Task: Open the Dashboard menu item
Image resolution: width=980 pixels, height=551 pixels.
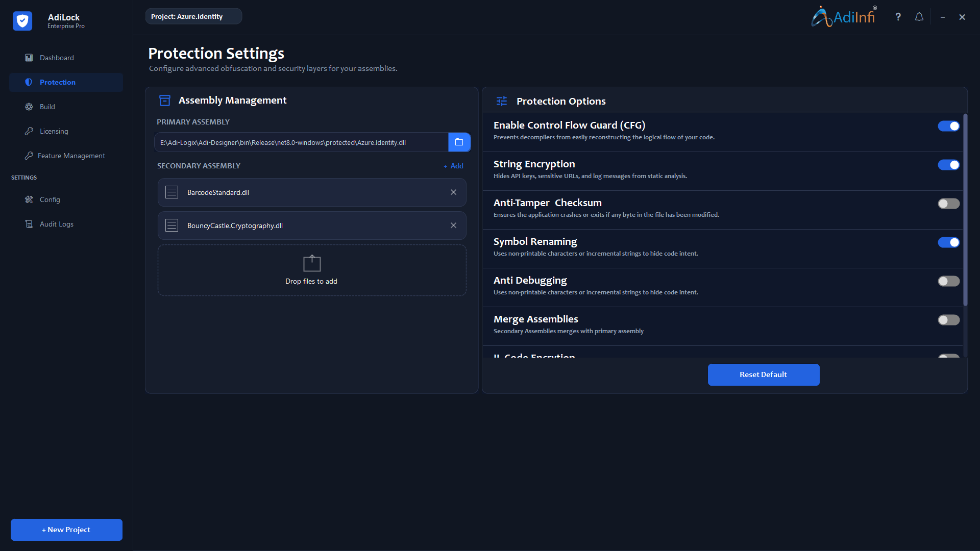Action: click(x=57, y=58)
